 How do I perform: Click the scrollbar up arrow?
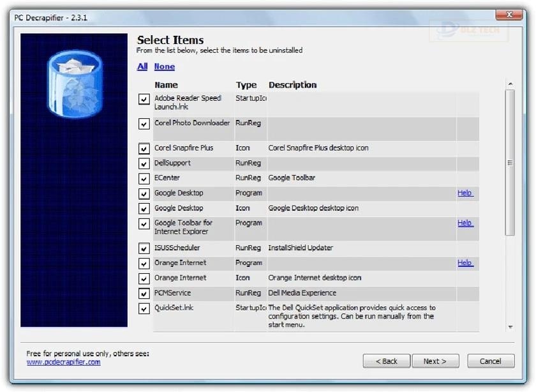tap(510, 84)
